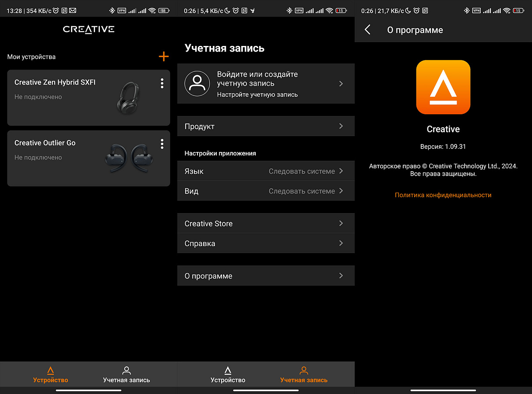Image resolution: width=532 pixels, height=394 pixels.
Task: Tap Войдите или создайте учетную запись
Action: pos(257,79)
